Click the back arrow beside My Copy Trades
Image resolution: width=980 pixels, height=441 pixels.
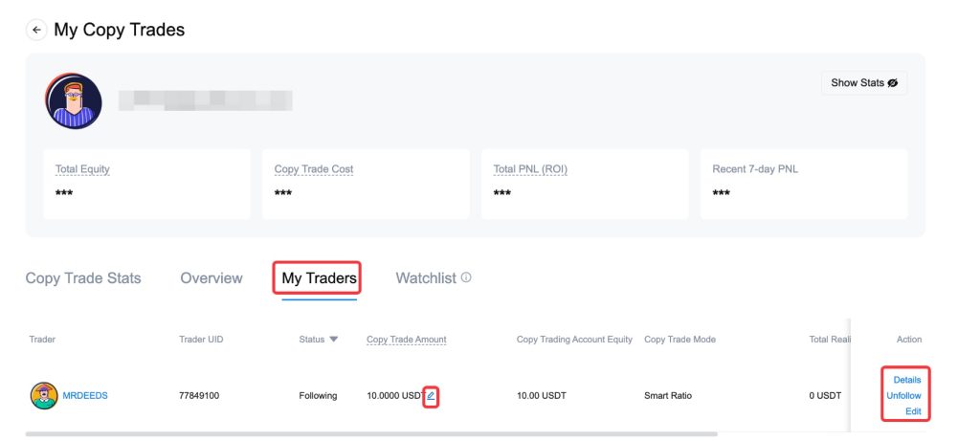click(36, 30)
